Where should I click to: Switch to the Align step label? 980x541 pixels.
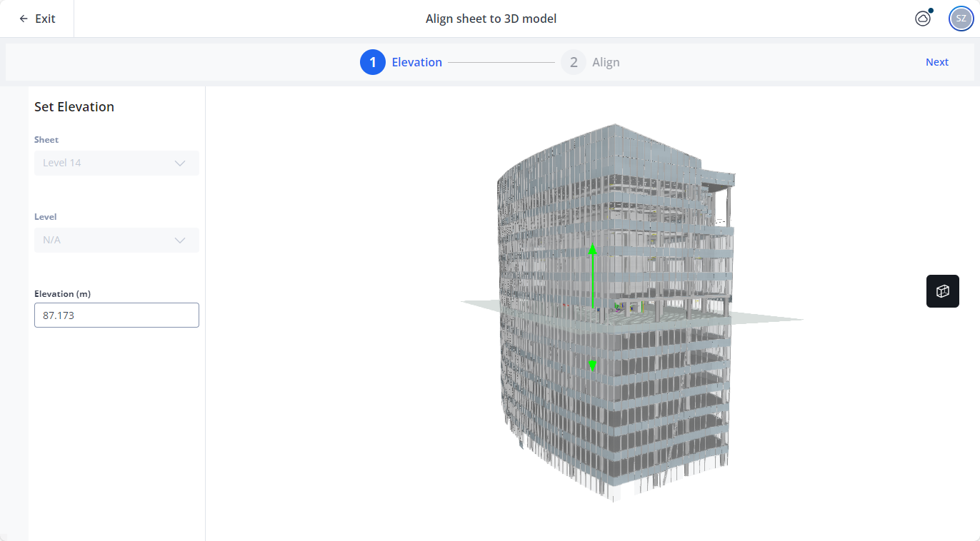point(606,62)
